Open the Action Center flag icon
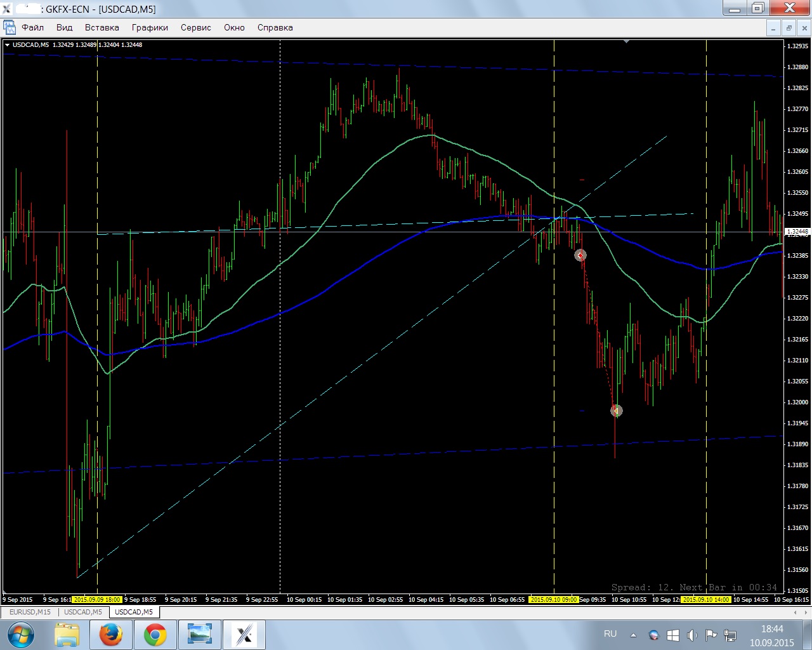This screenshot has height=650, width=812. point(711,635)
